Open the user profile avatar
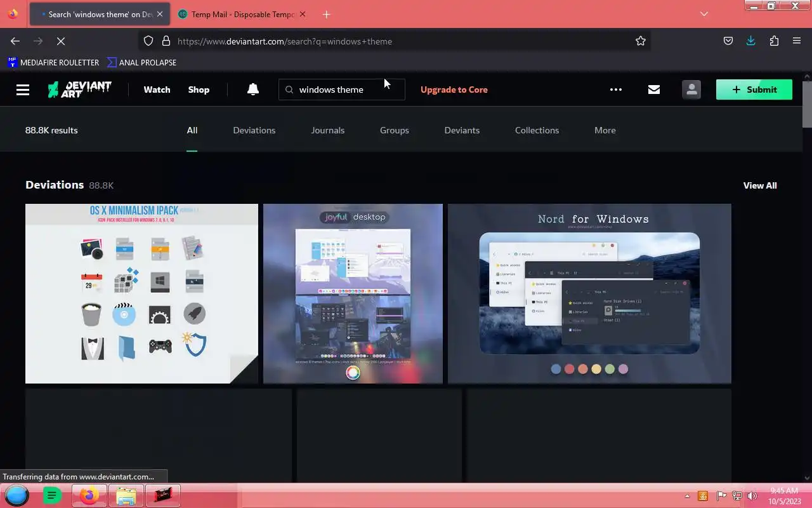Image resolution: width=812 pixels, height=508 pixels. point(691,90)
